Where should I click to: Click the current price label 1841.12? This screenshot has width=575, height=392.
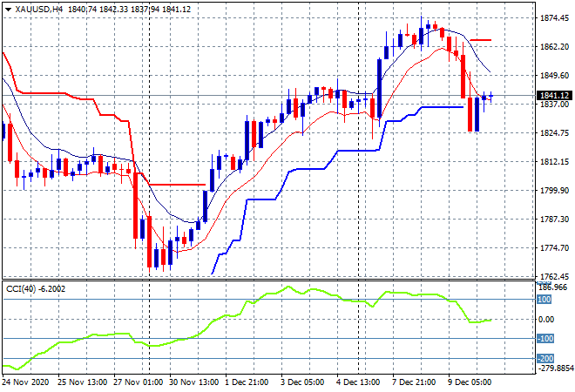tap(554, 96)
